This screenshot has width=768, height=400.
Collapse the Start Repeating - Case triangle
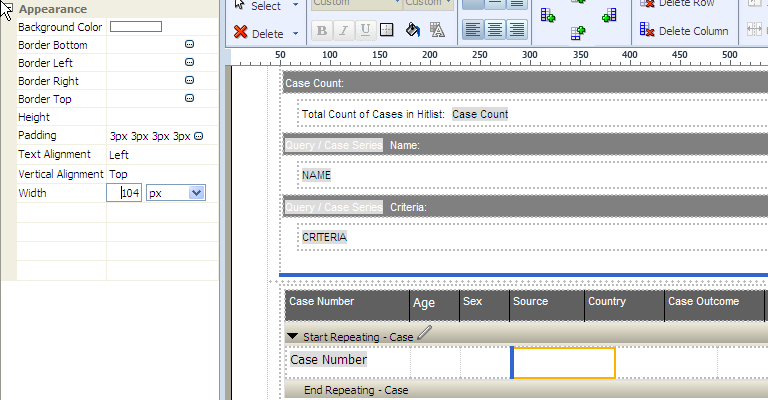click(x=292, y=336)
